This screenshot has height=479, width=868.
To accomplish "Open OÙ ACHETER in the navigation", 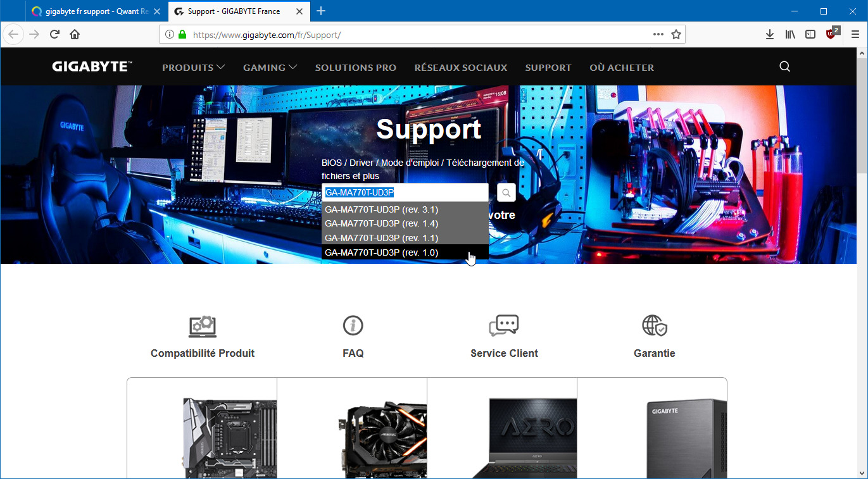I will pyautogui.click(x=622, y=67).
